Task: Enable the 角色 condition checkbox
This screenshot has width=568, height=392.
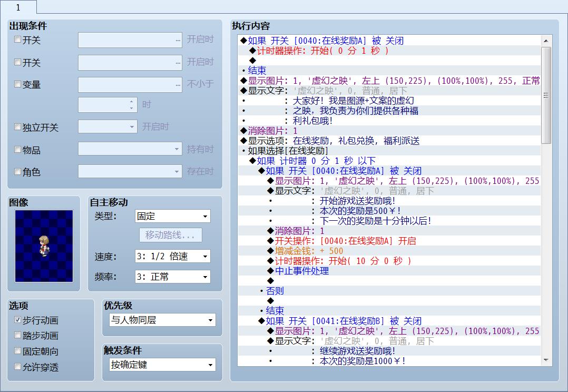Action: [17, 171]
